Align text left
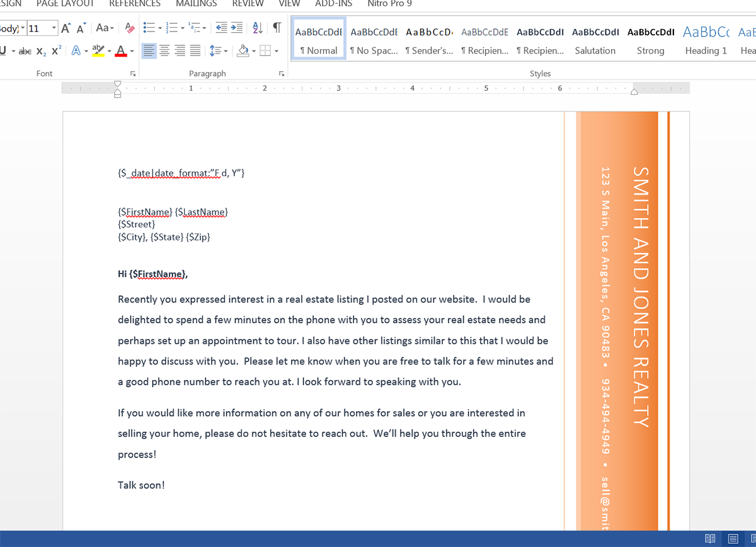756x547 pixels. pos(149,51)
